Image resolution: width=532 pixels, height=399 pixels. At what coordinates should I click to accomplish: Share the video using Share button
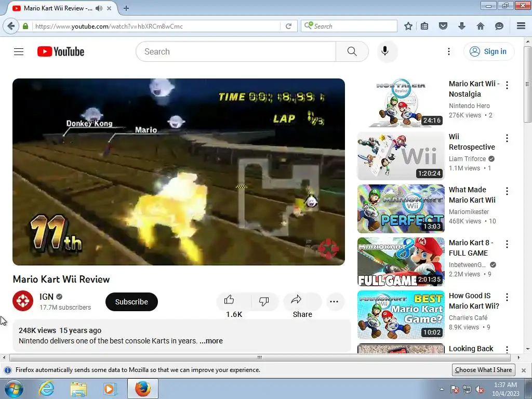302,301
